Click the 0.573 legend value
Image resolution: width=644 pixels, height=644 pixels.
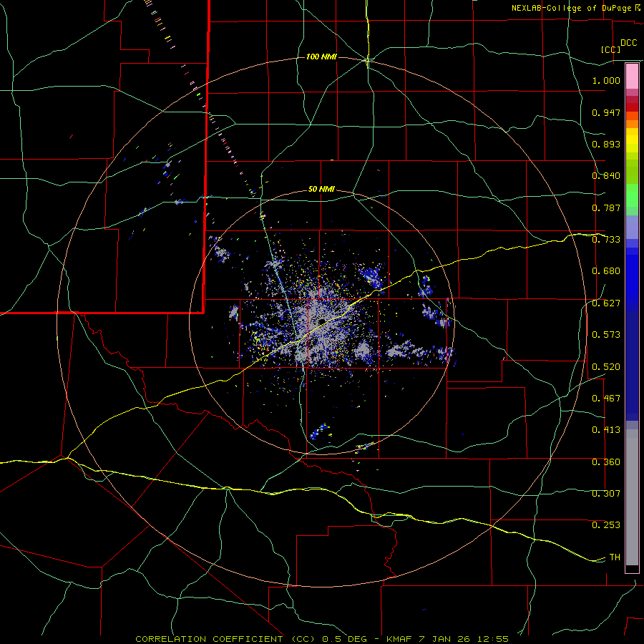[606, 335]
